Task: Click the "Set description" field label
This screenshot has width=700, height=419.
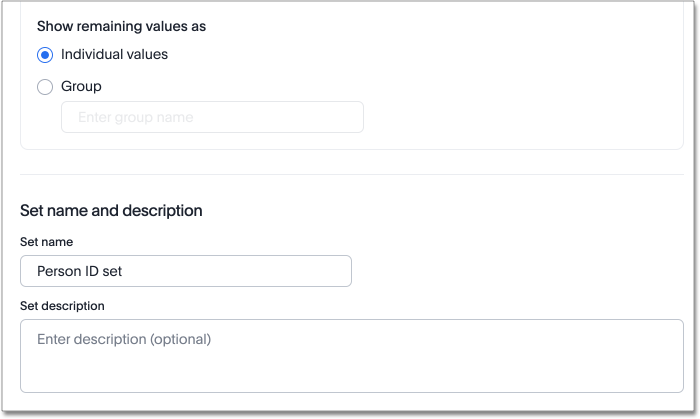Action: [62, 306]
